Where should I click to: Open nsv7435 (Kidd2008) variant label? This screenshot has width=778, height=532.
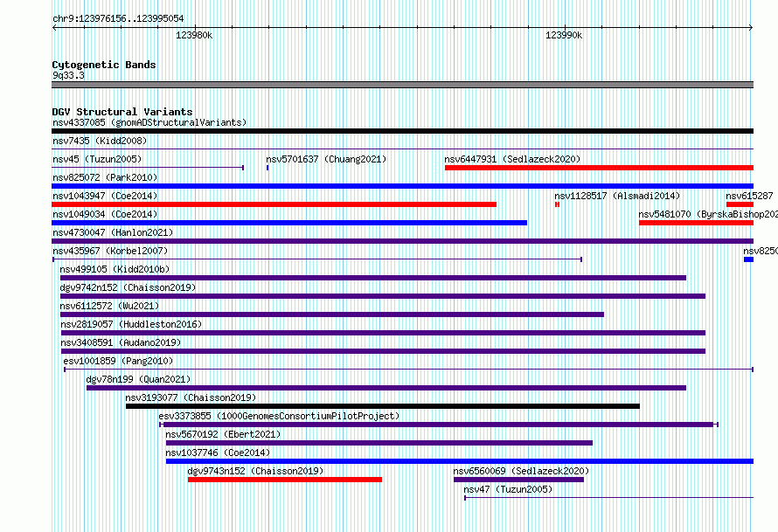coord(100,141)
